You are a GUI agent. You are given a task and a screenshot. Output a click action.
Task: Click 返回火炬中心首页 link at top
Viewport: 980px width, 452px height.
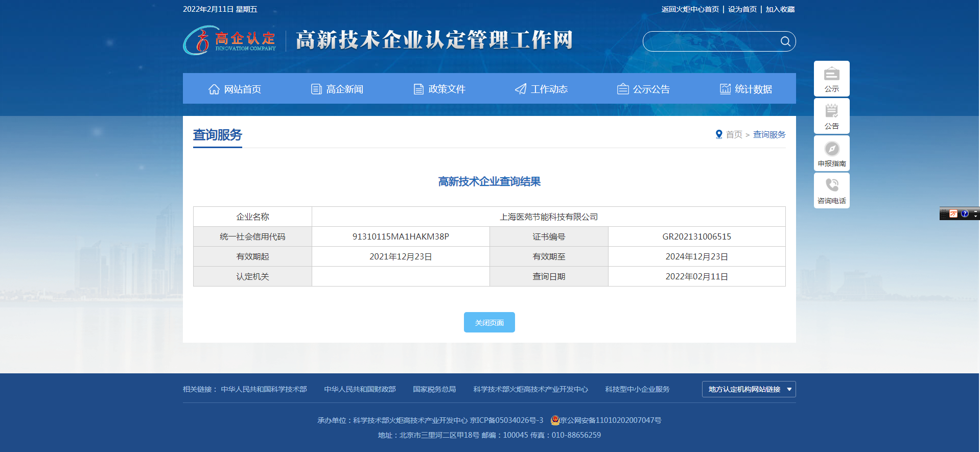point(690,9)
